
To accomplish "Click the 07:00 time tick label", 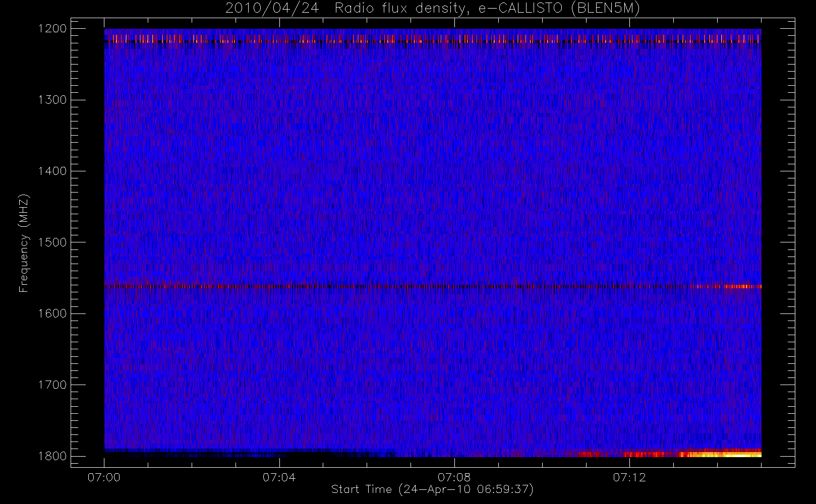I will [104, 477].
